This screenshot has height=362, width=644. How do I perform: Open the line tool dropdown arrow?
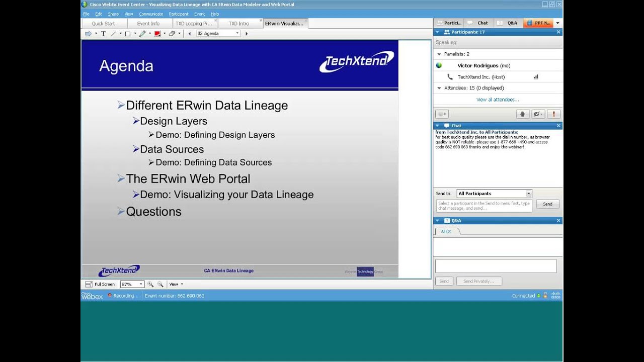(120, 34)
